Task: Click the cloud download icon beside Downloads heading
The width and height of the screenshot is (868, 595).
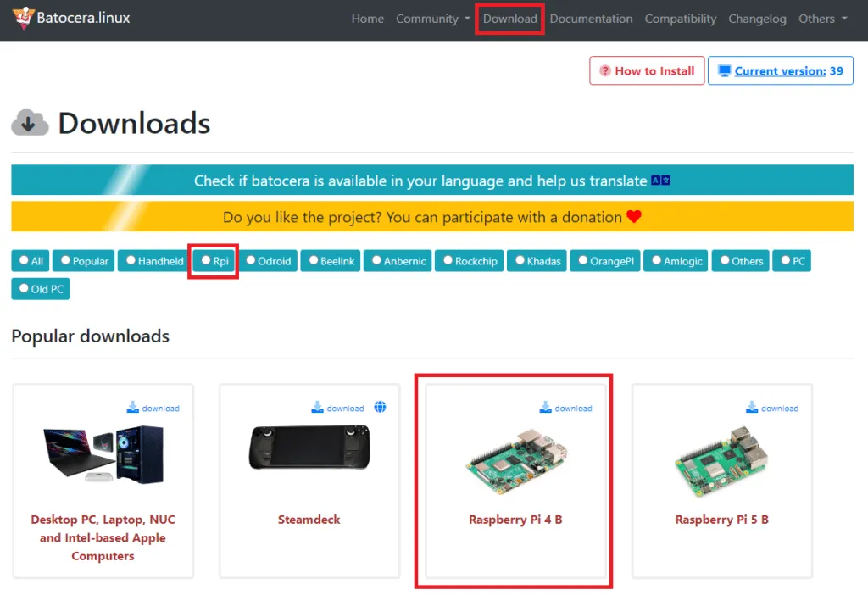Action: coord(30,122)
